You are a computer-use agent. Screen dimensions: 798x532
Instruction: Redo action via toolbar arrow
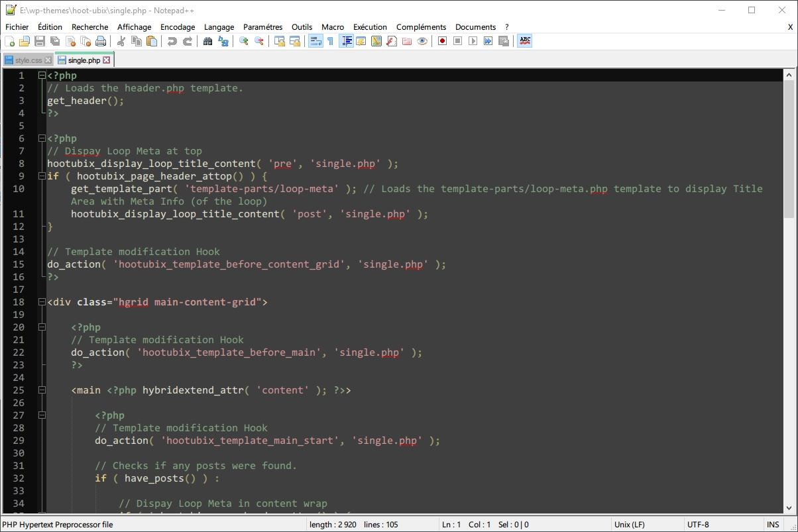point(188,41)
